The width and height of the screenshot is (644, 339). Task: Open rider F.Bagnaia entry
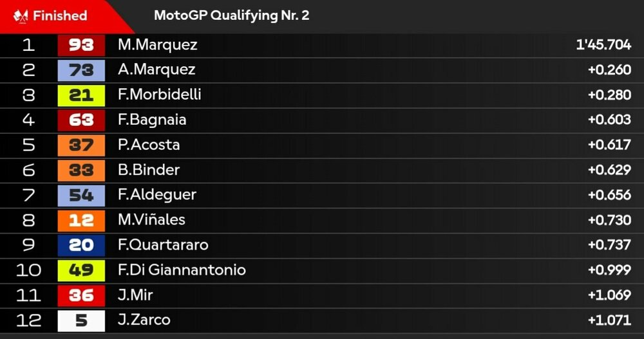[152, 120]
